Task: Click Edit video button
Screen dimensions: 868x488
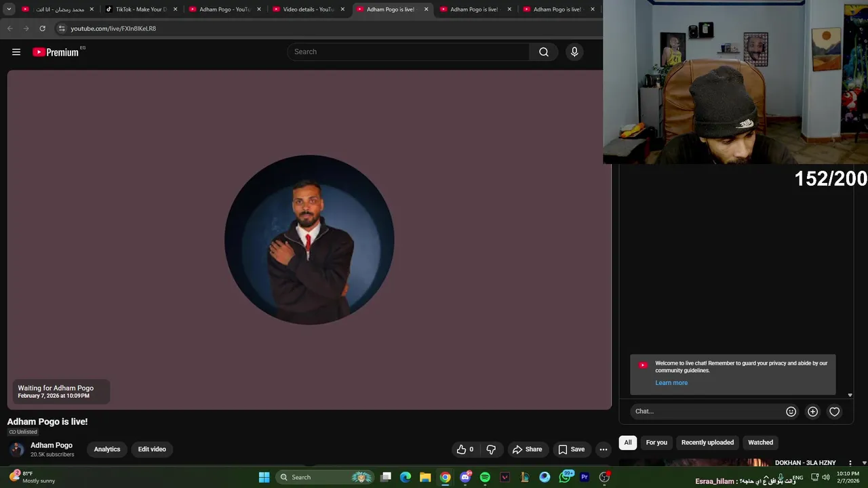Action: pyautogui.click(x=152, y=449)
